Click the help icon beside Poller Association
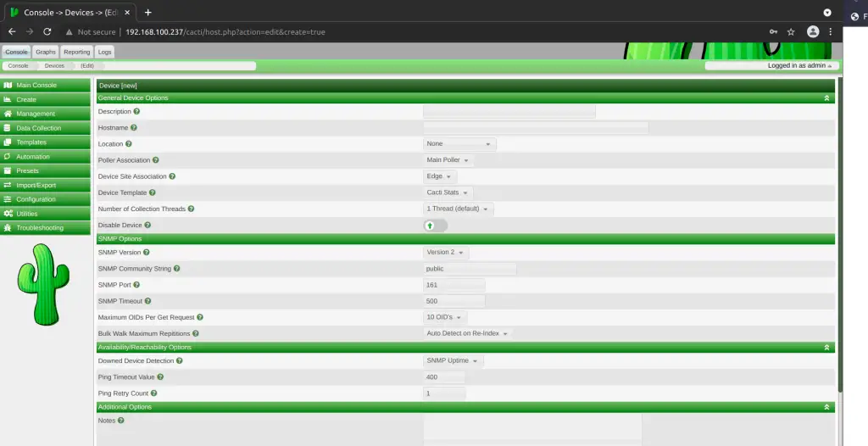 coord(156,160)
